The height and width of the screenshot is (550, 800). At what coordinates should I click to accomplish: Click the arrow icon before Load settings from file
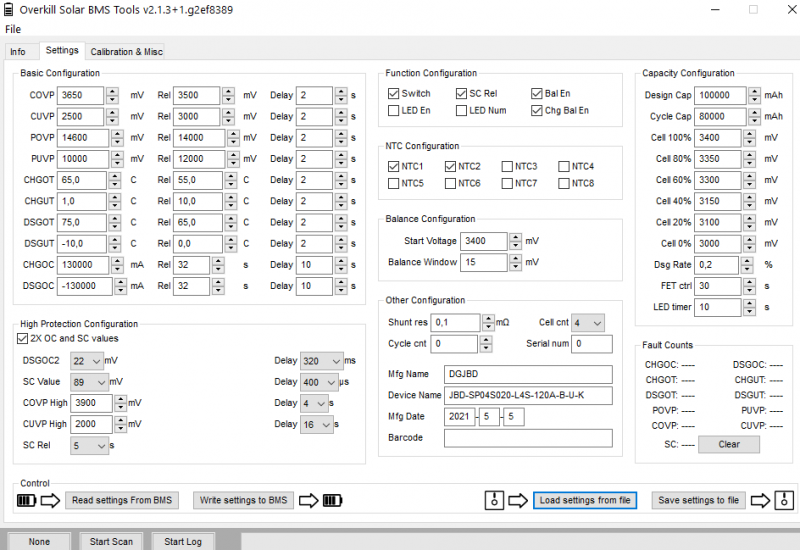(516, 500)
